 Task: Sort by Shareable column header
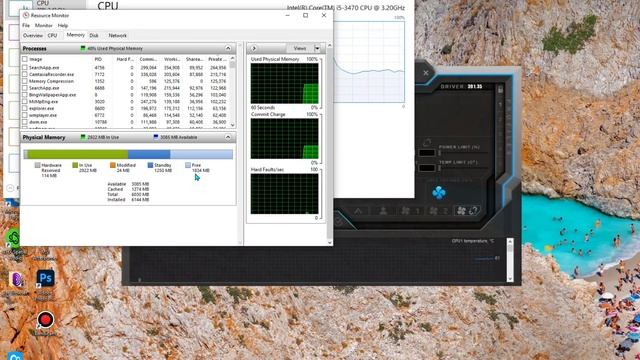pyautogui.click(x=194, y=59)
